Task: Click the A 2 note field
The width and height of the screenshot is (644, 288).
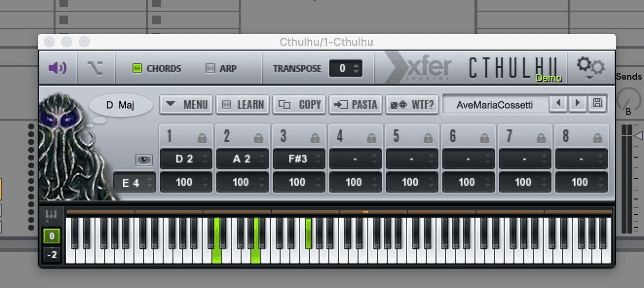Action: (243, 159)
